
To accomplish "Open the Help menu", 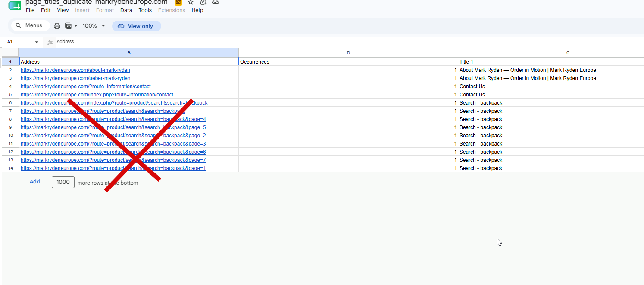I will pyautogui.click(x=197, y=10).
